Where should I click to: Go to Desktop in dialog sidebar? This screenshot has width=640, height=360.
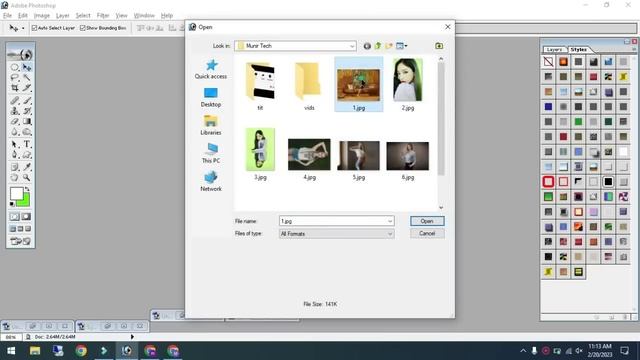click(211, 97)
